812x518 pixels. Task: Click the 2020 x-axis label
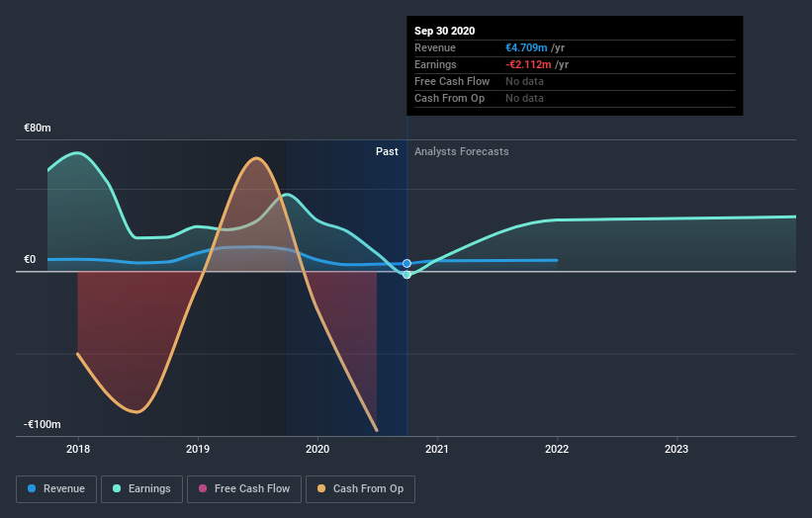[317, 449]
